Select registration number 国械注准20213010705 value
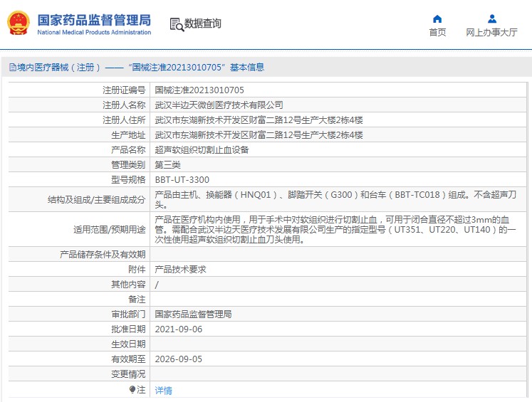The width and height of the screenshot is (532, 402). click(x=199, y=90)
